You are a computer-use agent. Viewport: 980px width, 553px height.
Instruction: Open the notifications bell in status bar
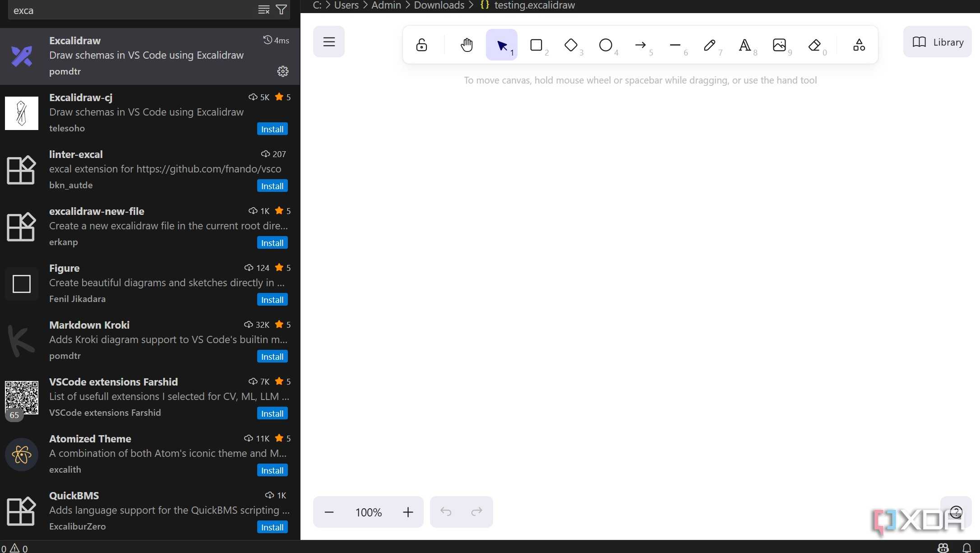pyautogui.click(x=967, y=548)
